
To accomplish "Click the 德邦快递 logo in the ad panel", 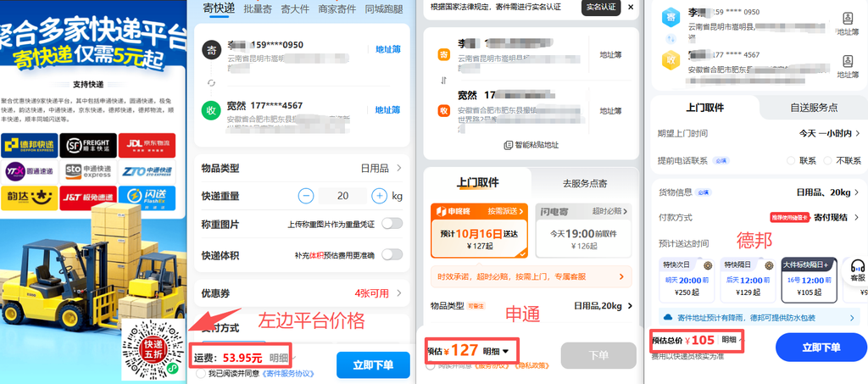I will 30,146.
